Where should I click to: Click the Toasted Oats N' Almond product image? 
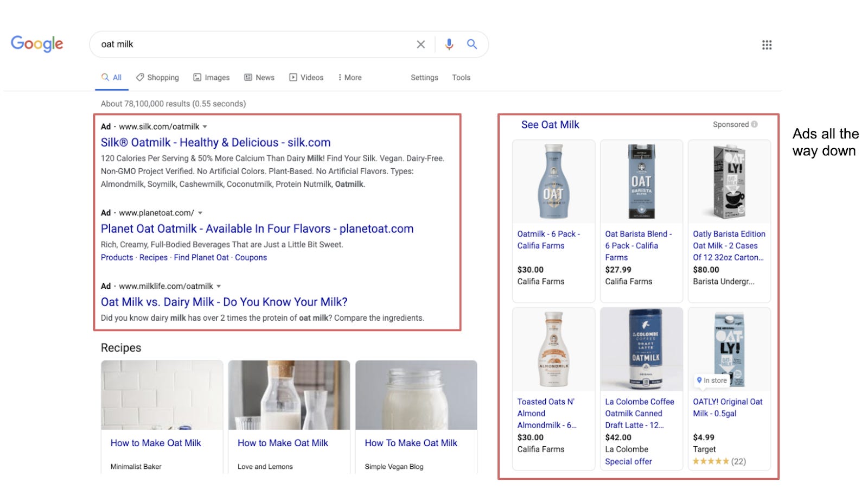pos(553,350)
